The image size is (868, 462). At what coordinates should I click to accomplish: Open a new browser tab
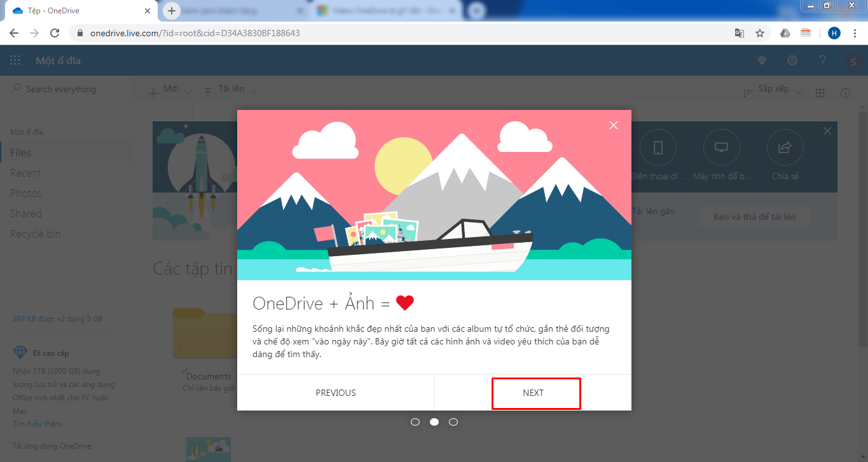171,11
